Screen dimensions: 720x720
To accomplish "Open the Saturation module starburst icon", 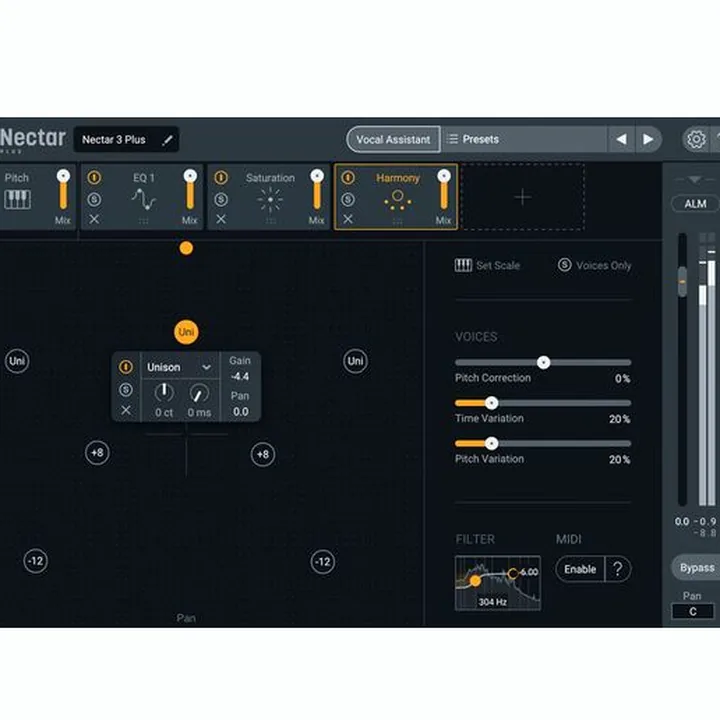I will point(270,200).
